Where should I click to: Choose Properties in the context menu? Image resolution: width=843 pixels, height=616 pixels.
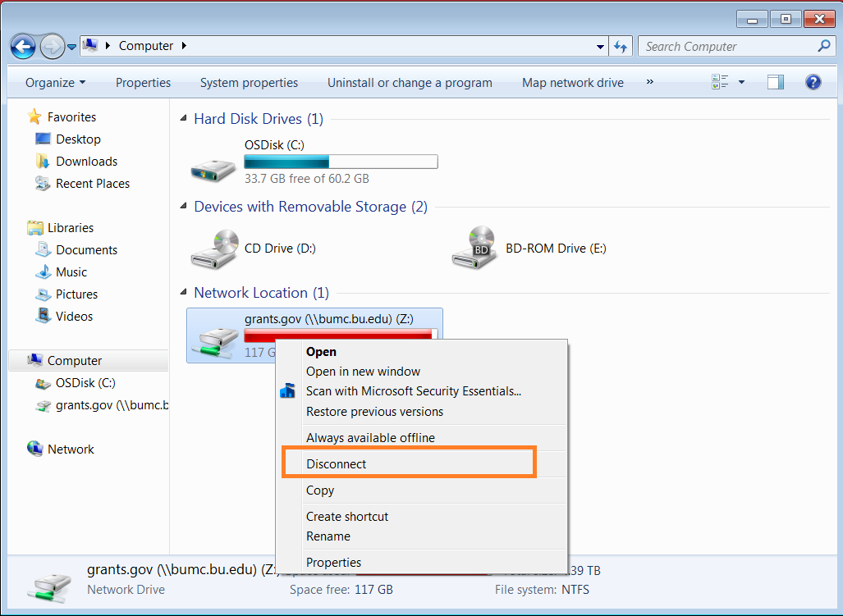tap(333, 563)
